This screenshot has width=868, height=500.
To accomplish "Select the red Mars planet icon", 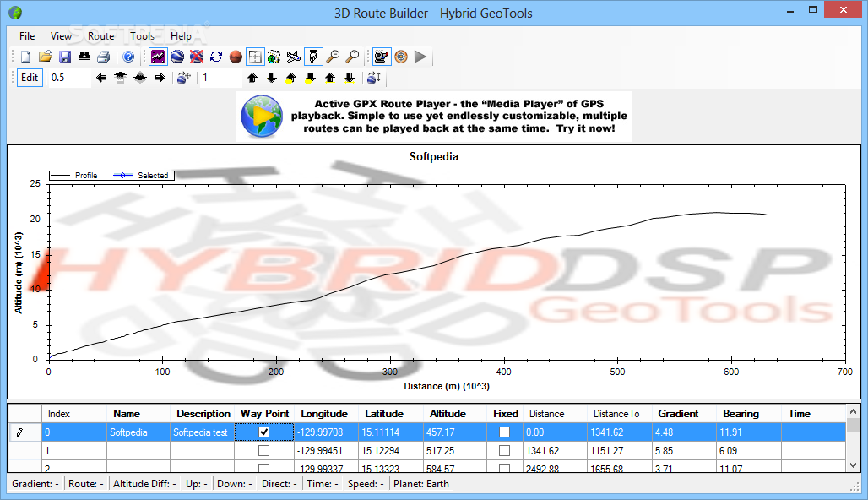I will tap(236, 57).
